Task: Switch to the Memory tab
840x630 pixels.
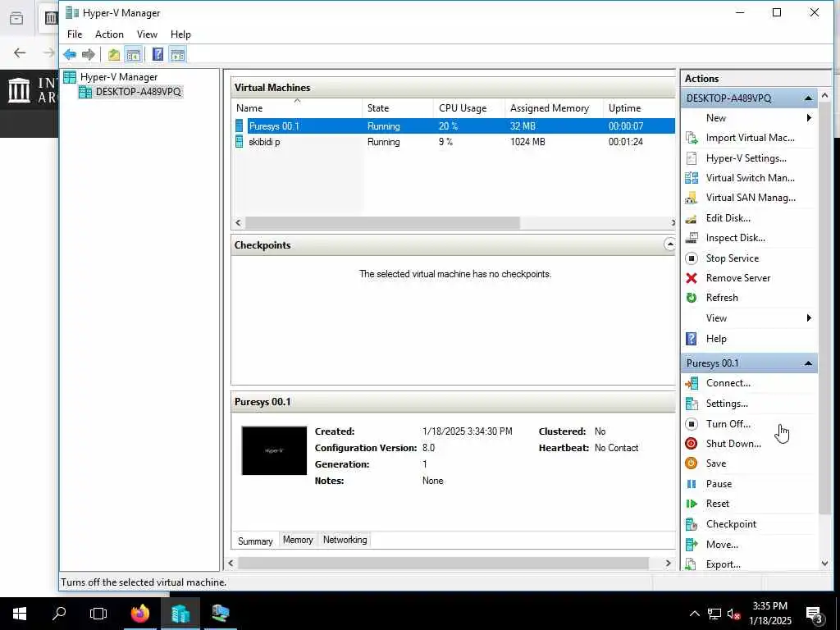Action: pos(298,540)
